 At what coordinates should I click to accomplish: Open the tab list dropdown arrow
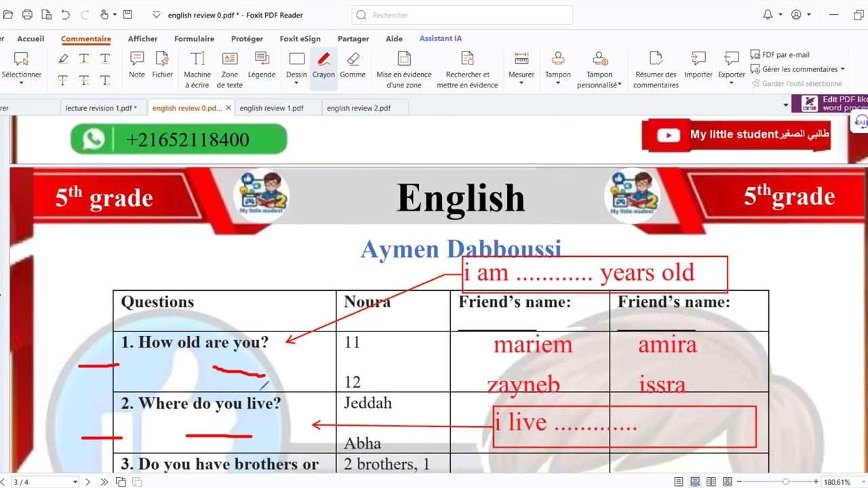786,105
